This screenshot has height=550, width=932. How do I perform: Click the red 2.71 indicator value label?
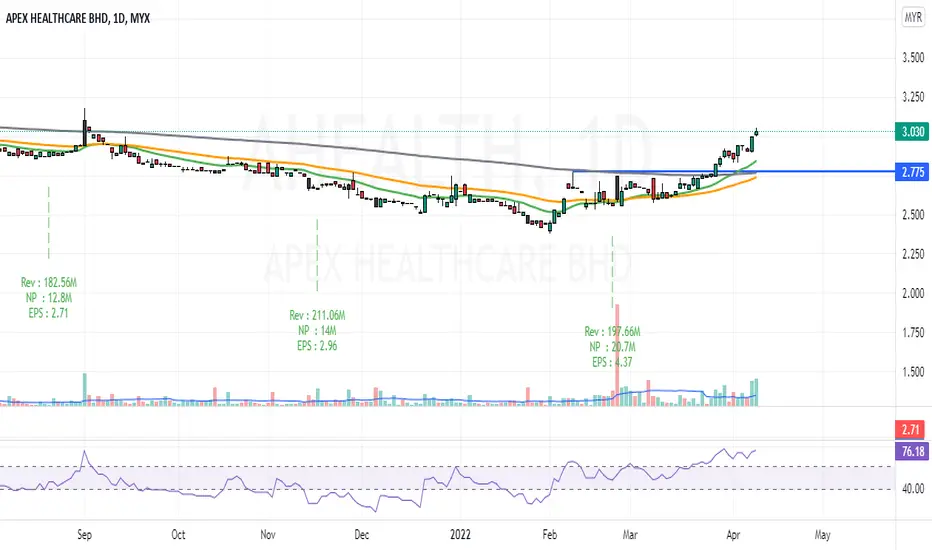coord(910,429)
